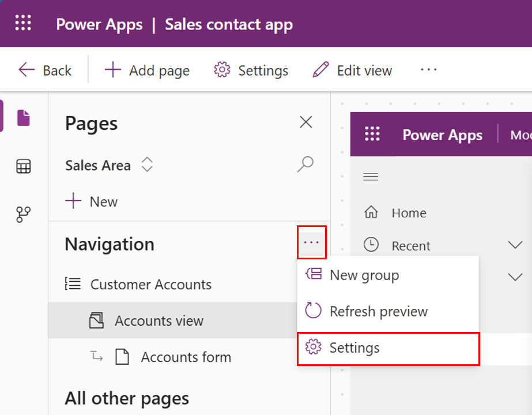Expand the Recent section chevron in the preview
Screen dimensions: 532x415
(x=515, y=245)
